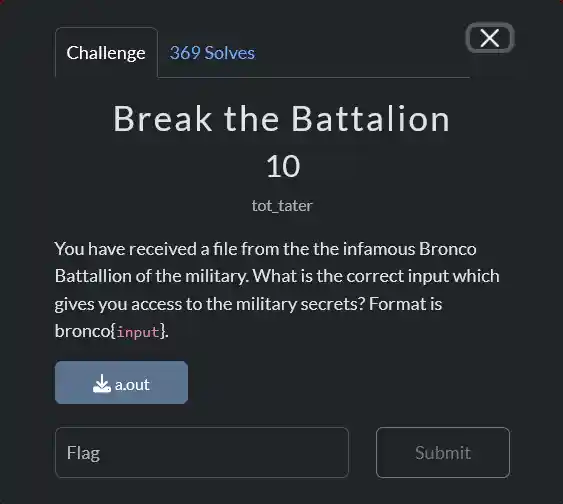Download the a.out file
Screen dimensions: 563x504
[x=121, y=382]
